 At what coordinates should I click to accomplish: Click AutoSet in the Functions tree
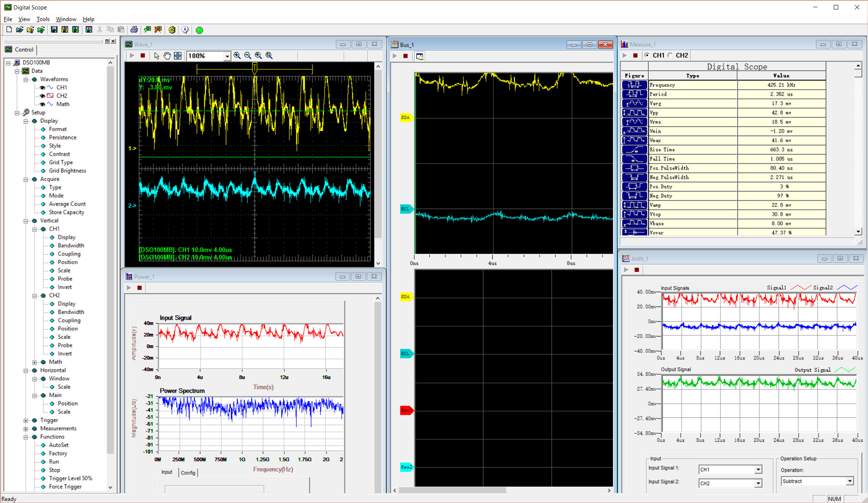click(59, 445)
